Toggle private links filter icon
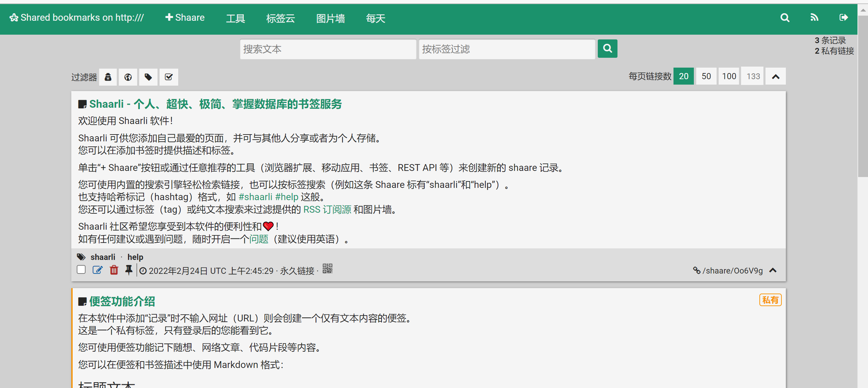This screenshot has width=868, height=388. pyautogui.click(x=108, y=77)
